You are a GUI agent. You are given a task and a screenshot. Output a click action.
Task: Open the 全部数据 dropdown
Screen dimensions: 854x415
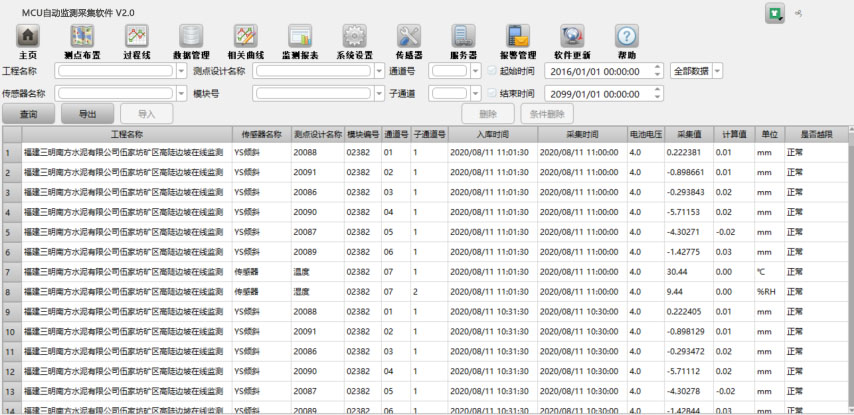point(696,71)
